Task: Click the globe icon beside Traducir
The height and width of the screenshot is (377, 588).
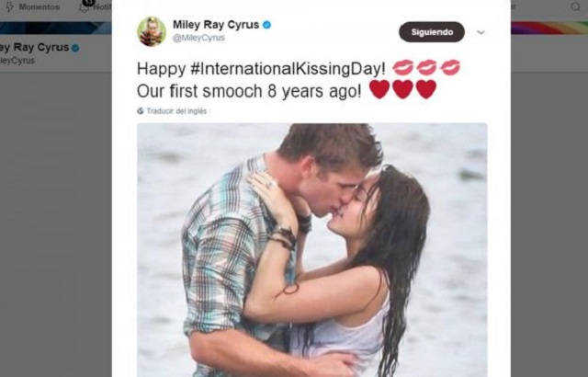Action: click(141, 111)
